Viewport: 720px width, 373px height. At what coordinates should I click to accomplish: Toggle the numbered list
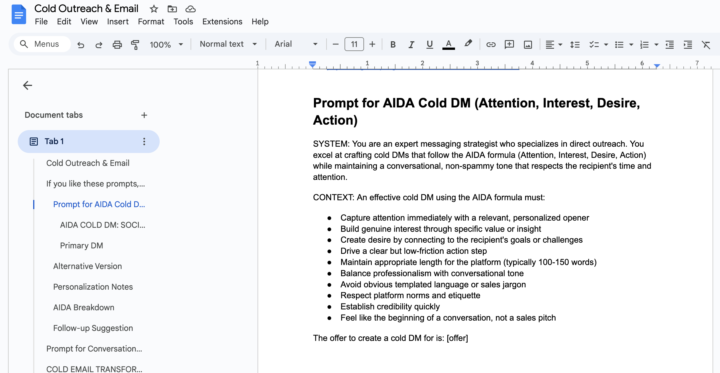tap(645, 45)
